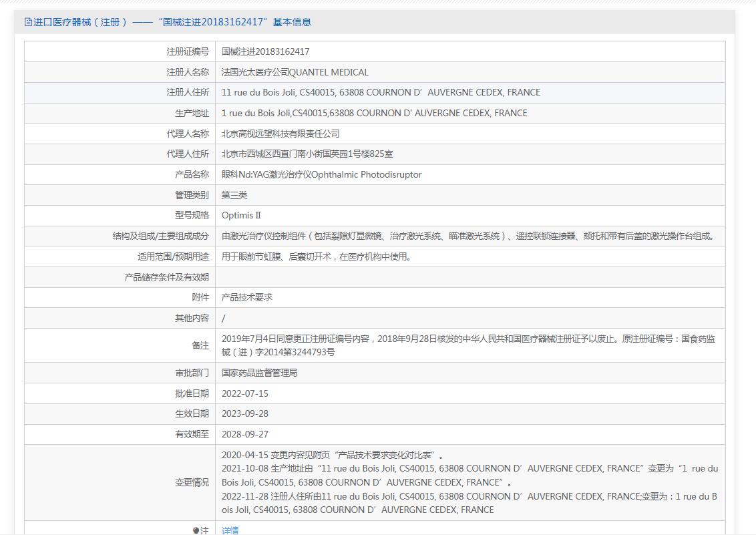
Task: Click the agent name 北京高视远望科技有限责任公司
Action: [x=280, y=134]
